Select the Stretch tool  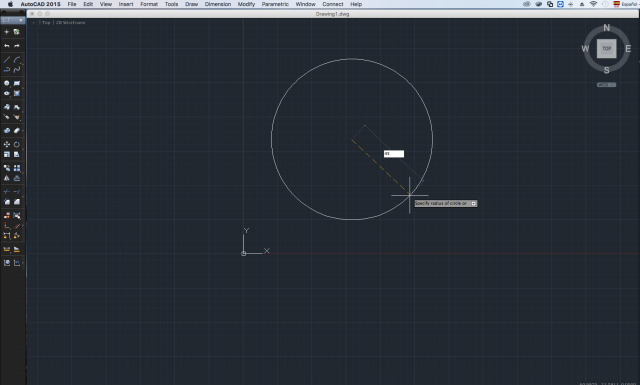point(17,155)
